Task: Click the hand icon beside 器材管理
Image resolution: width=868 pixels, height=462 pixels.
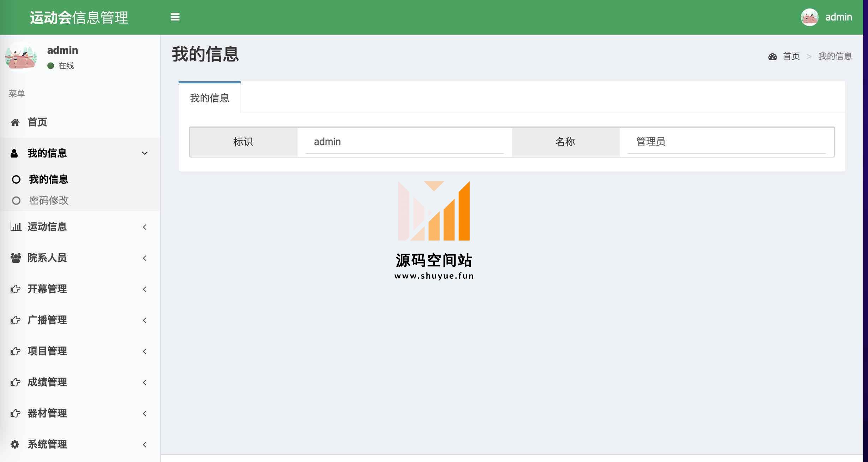Action: 16,413
